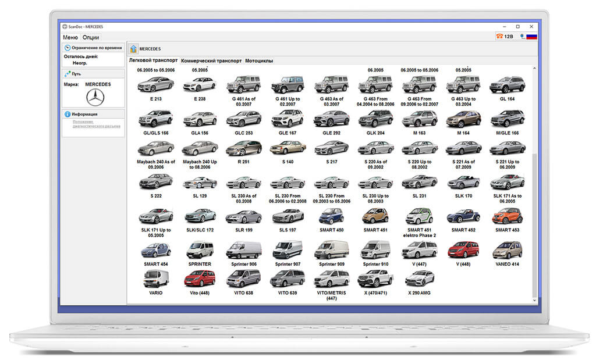Click the scrollbar up arrow
Viewport: 596px width, 364px height.
(534, 68)
